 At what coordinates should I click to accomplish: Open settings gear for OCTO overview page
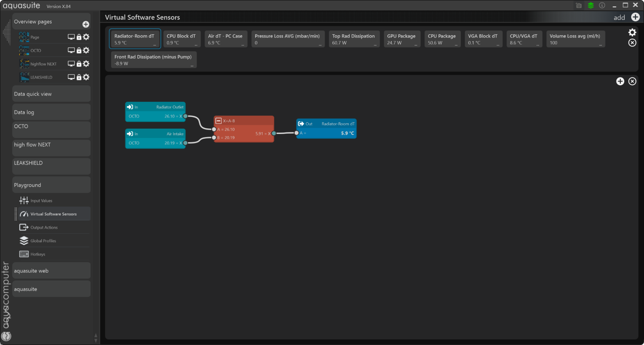click(x=86, y=50)
